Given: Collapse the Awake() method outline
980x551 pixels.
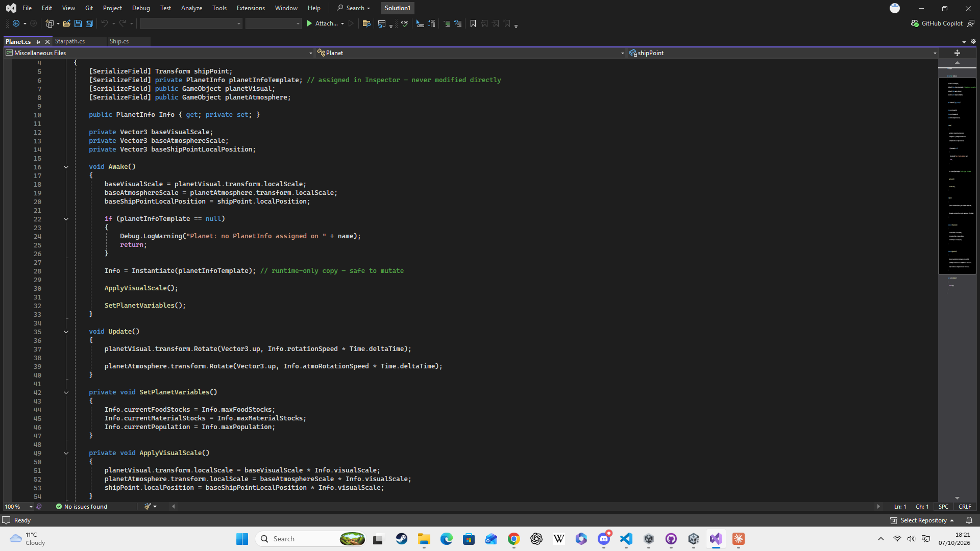Looking at the screenshot, I should tap(66, 167).
